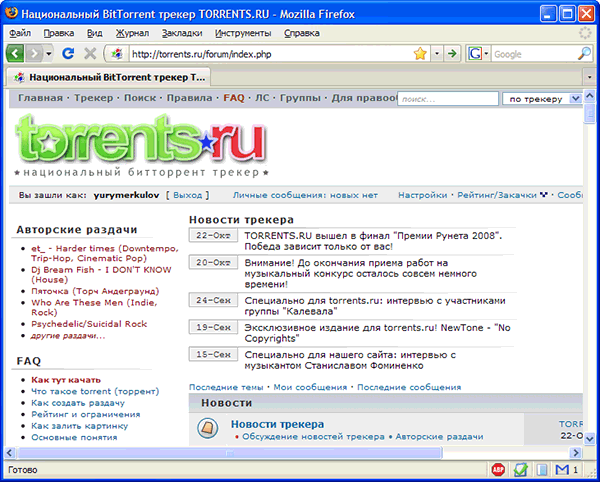Screen dimensions: 600x482
Task: Open the Основные понятия link
Action: [x=74, y=437]
